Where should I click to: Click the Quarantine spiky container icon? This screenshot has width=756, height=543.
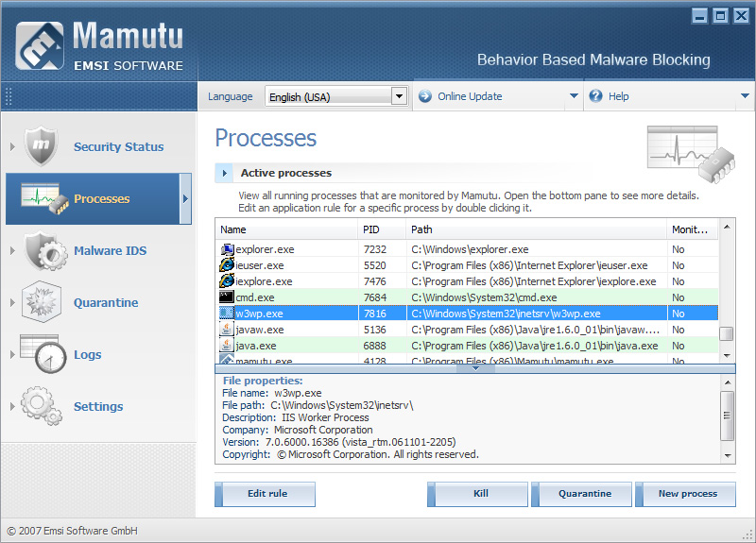click(42, 302)
